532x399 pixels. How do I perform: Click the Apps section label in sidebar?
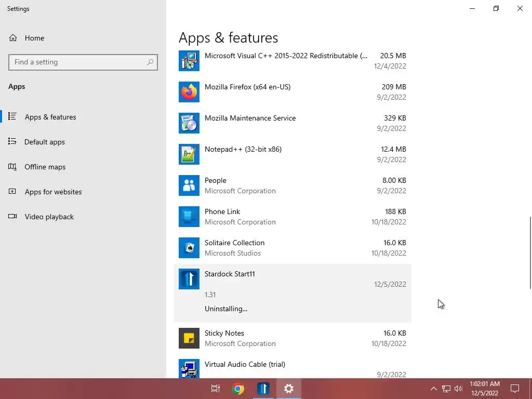pyautogui.click(x=17, y=87)
